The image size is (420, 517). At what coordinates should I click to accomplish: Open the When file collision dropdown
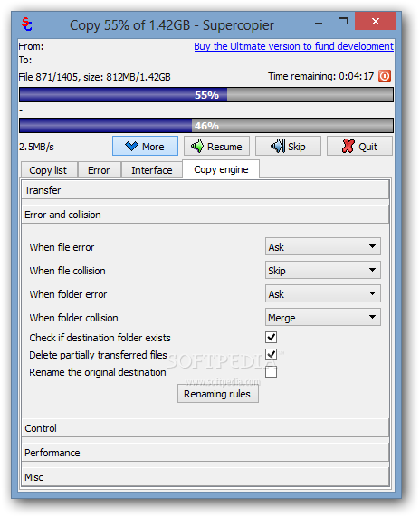323,270
